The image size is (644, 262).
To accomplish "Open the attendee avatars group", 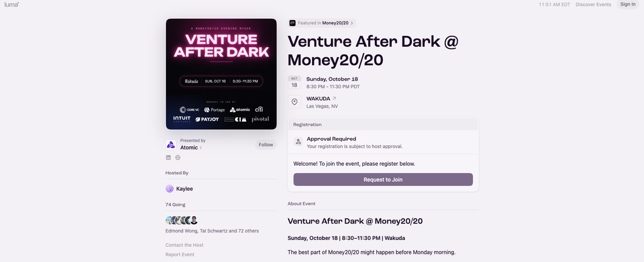I will (x=182, y=220).
